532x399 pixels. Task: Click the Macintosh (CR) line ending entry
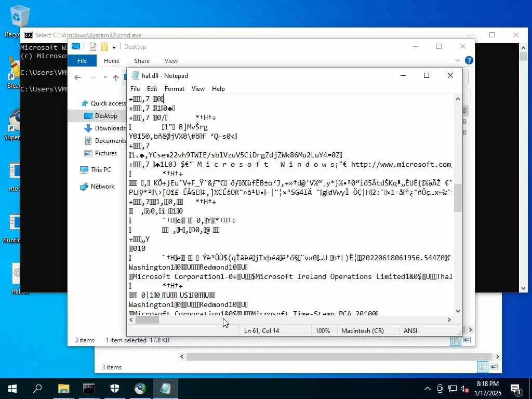click(x=362, y=330)
